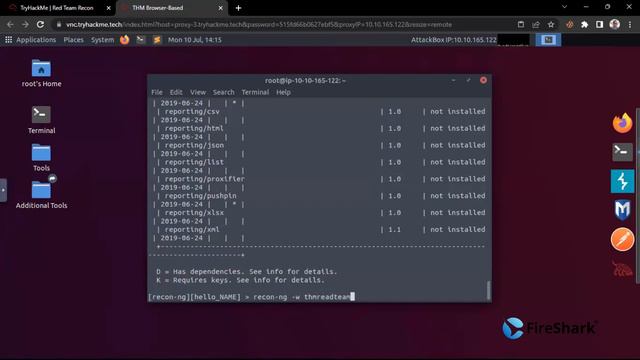This screenshot has width=640, height=360.
Task: Open the Terminal menu in menubar
Action: click(255, 92)
